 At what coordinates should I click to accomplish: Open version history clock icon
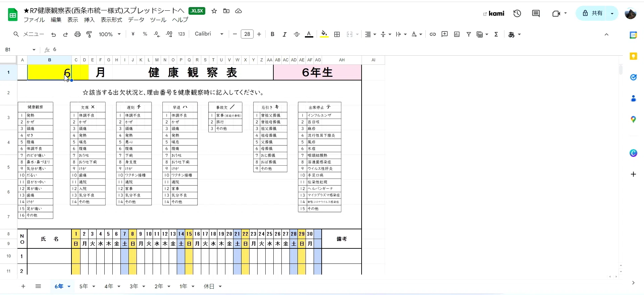[517, 13]
